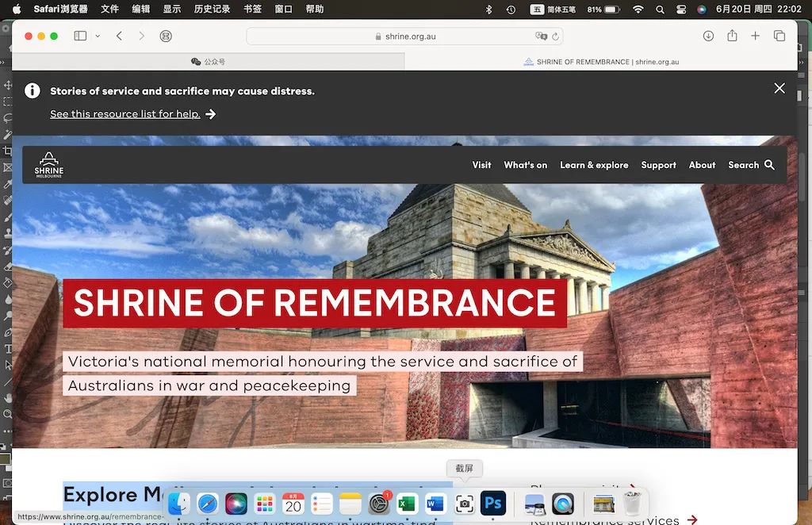812x525 pixels.
Task: Open the 显示 menu
Action: point(172,9)
